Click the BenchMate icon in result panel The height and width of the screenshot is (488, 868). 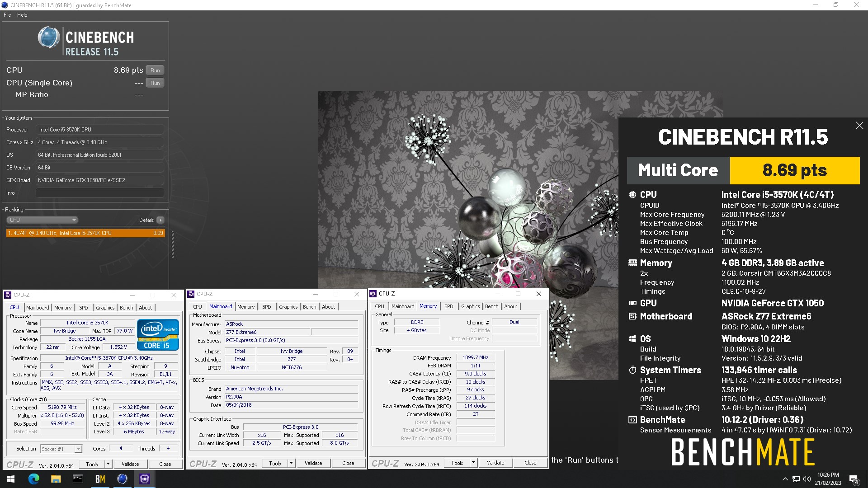[632, 420]
